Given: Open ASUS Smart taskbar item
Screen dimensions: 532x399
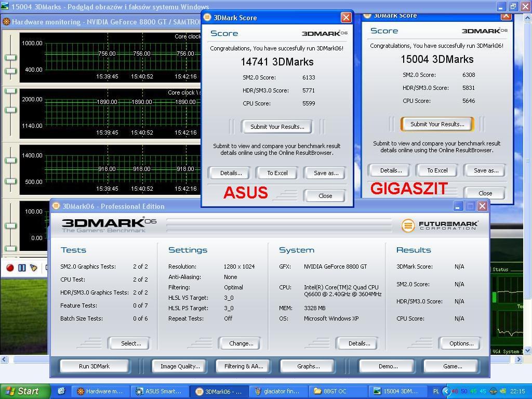Looking at the screenshot, I should 158,391.
